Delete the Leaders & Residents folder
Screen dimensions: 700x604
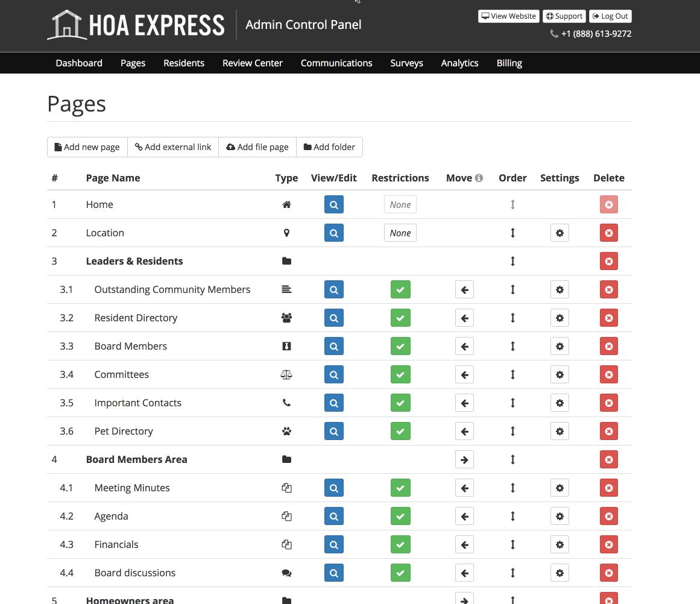click(x=608, y=261)
